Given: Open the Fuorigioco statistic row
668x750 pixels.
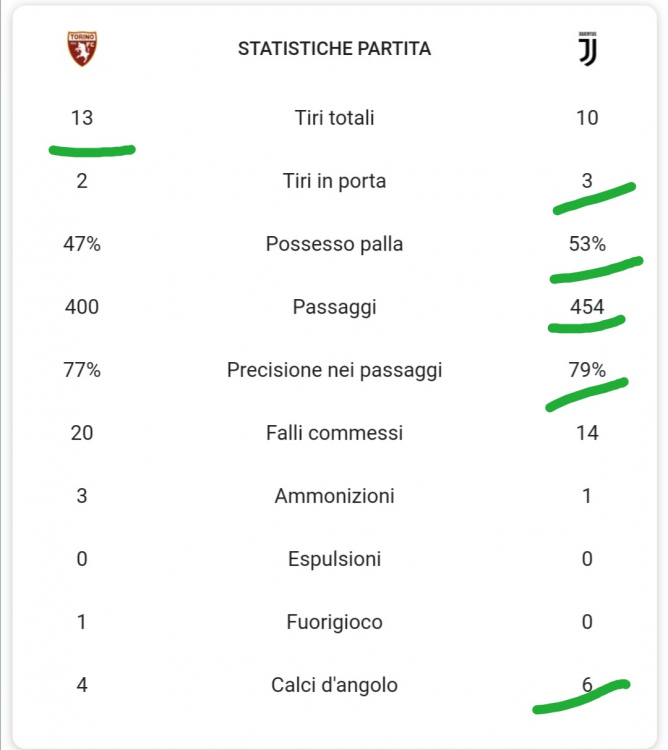Looking at the screenshot, I should 334,622.
